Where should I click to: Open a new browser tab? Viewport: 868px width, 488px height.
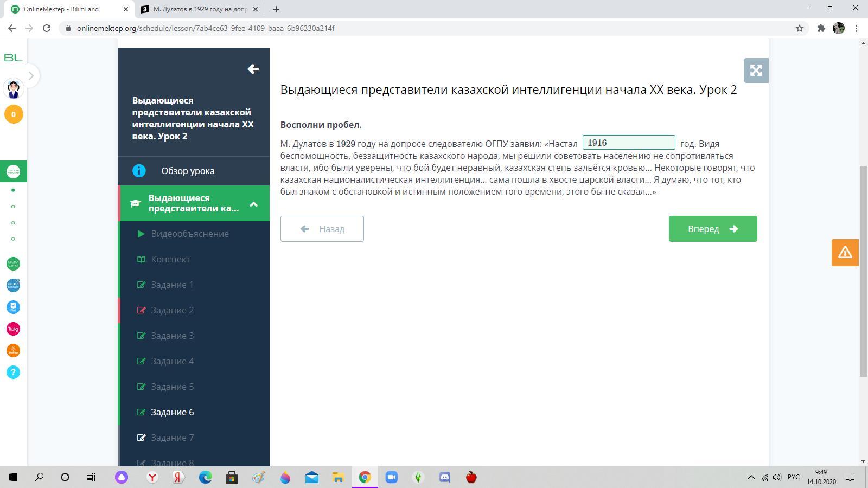276,9
